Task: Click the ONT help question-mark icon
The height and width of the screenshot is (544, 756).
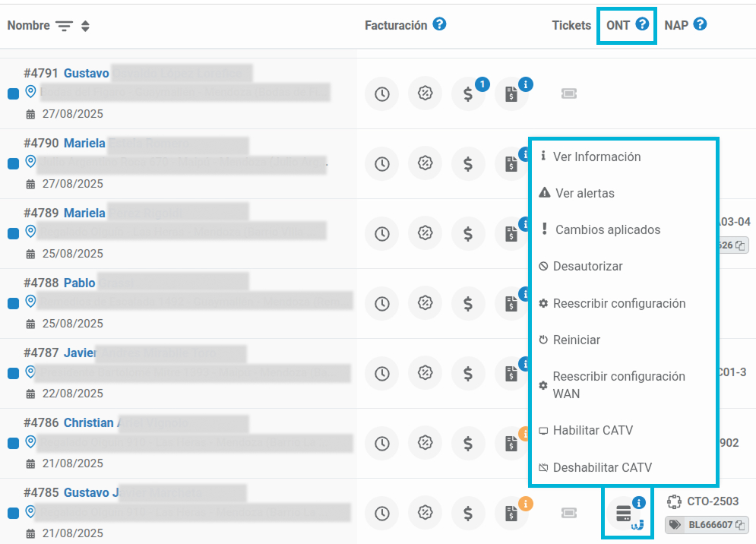Action: [642, 24]
